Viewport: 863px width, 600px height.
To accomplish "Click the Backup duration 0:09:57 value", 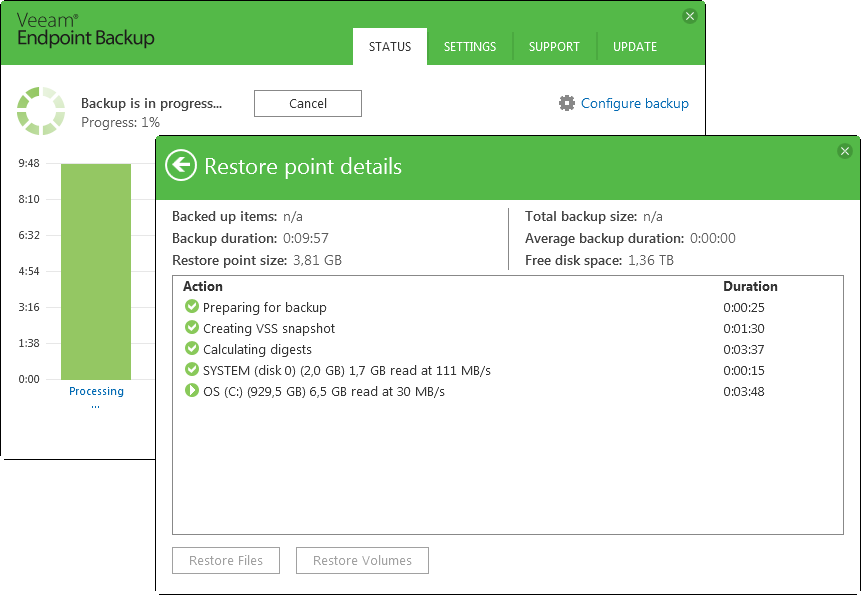I will 305,238.
